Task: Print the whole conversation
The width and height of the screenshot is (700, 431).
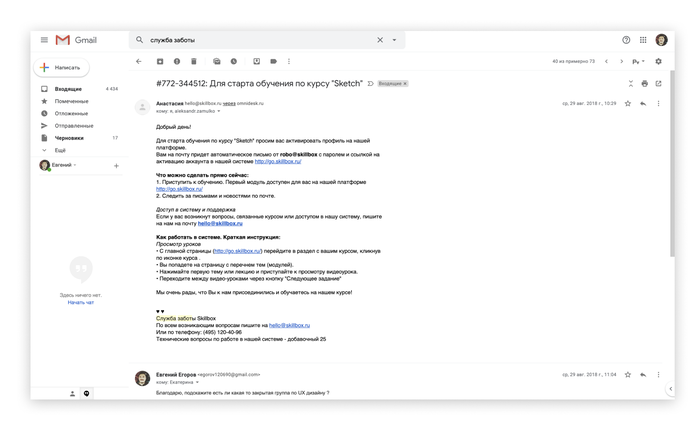Action: 645,84
